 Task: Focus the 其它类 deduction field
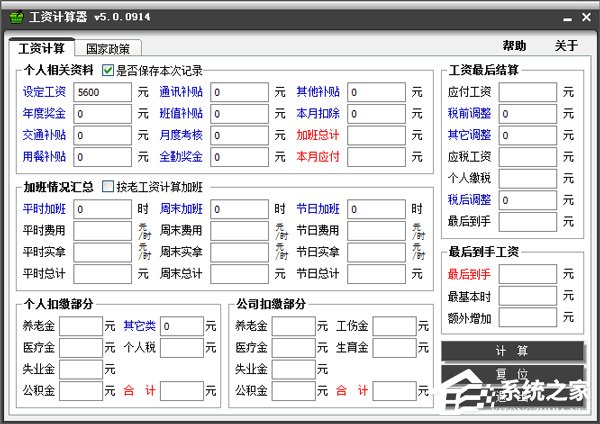[x=181, y=326]
